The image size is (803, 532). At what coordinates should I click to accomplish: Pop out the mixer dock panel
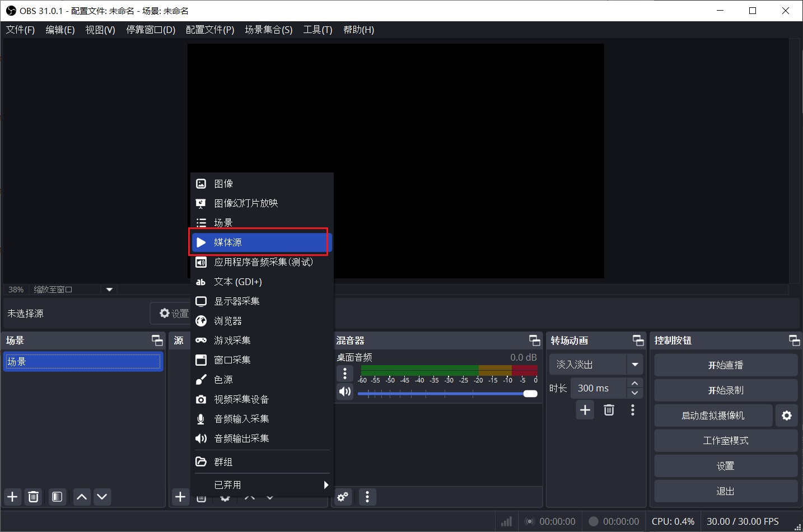tap(535, 340)
